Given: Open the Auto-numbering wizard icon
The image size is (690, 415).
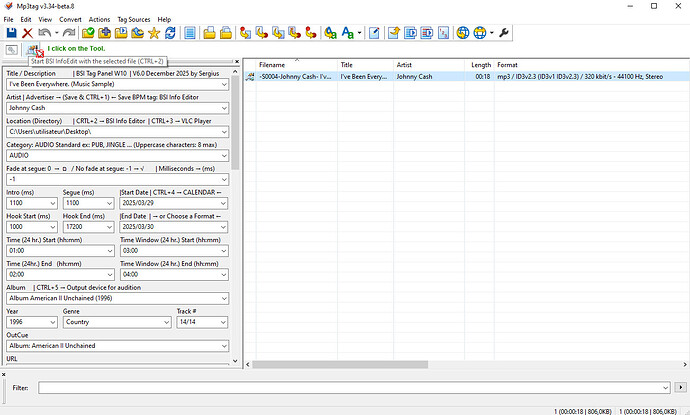Looking at the screenshot, I should (x=444, y=33).
